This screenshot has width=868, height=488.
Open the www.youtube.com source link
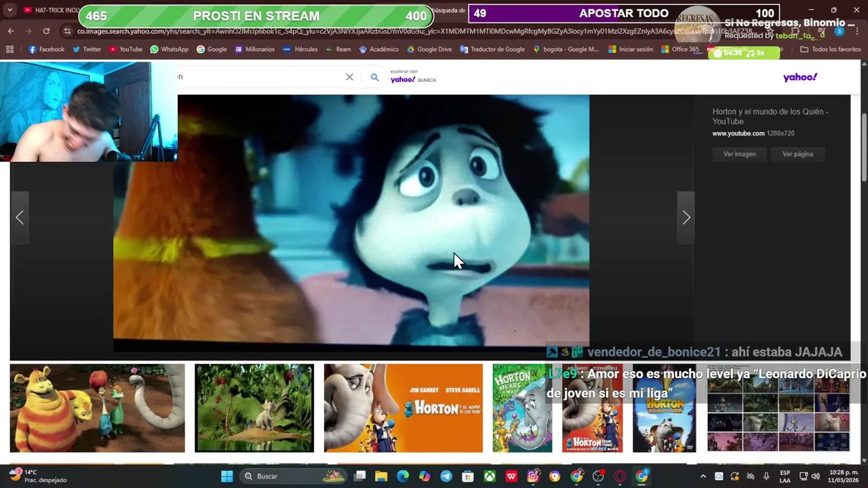click(738, 134)
